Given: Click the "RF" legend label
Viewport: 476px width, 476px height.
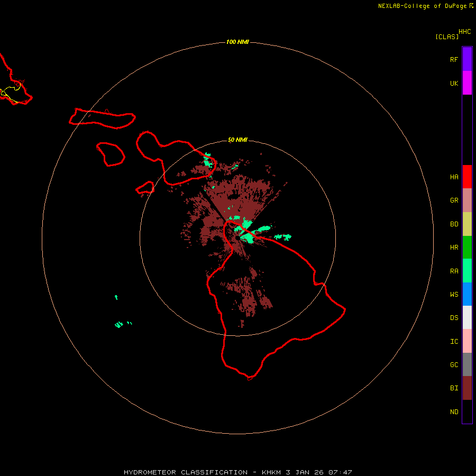Looking at the screenshot, I should 454,59.
